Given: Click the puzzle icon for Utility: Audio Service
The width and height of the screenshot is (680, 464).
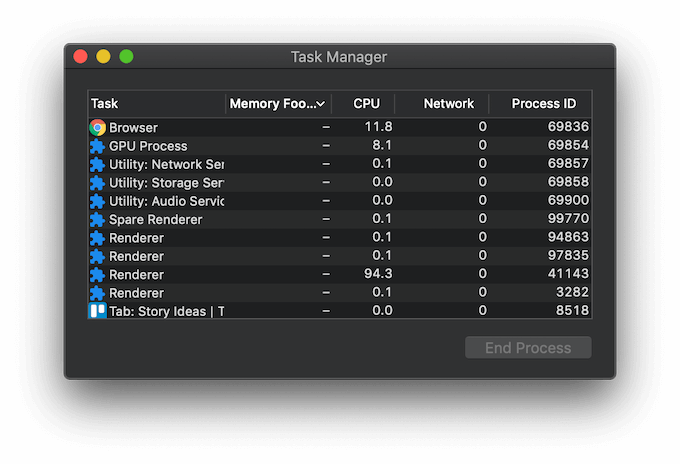Looking at the screenshot, I should pos(98,201).
